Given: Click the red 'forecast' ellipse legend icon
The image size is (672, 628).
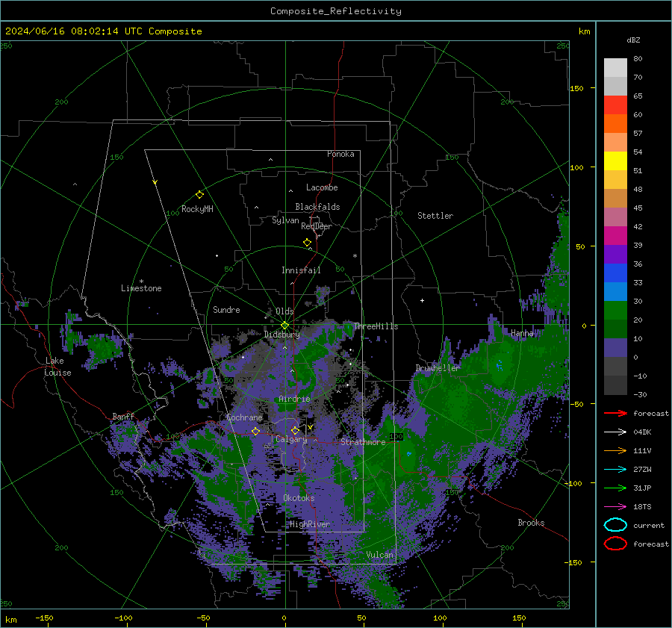Looking at the screenshot, I should [x=615, y=544].
